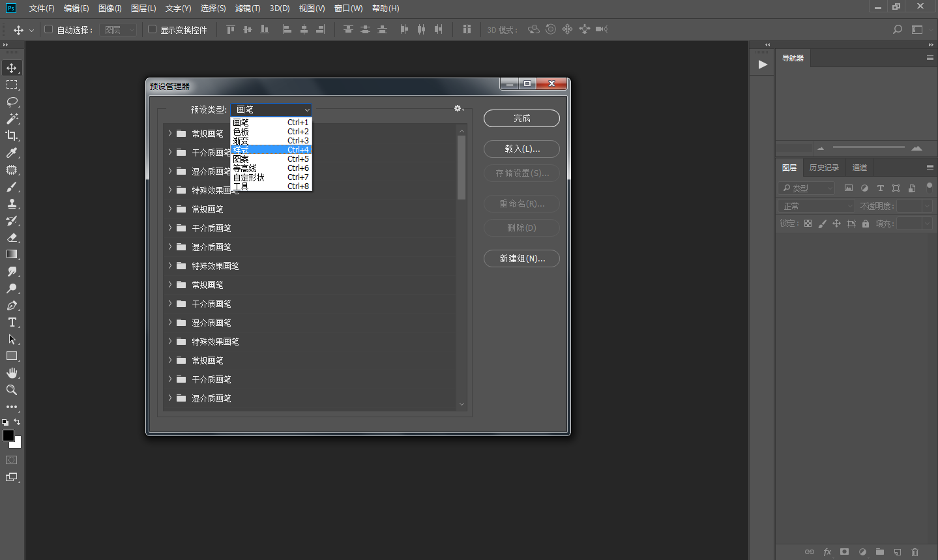Select the Eraser tool

tap(12, 237)
